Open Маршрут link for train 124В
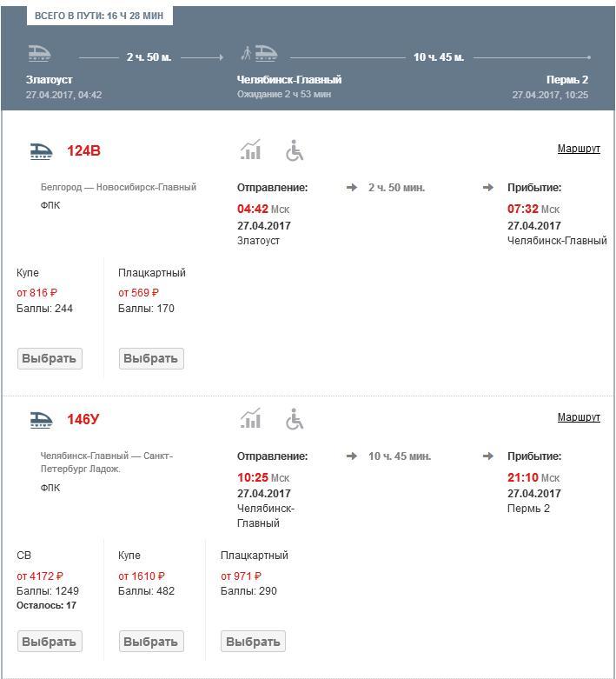Screen dimensions: 616x679 click(x=579, y=149)
